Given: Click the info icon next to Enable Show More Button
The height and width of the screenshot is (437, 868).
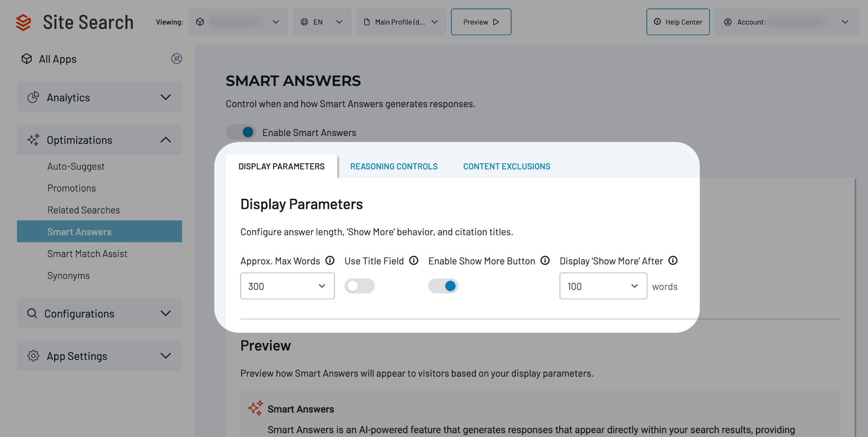Looking at the screenshot, I should [x=545, y=260].
